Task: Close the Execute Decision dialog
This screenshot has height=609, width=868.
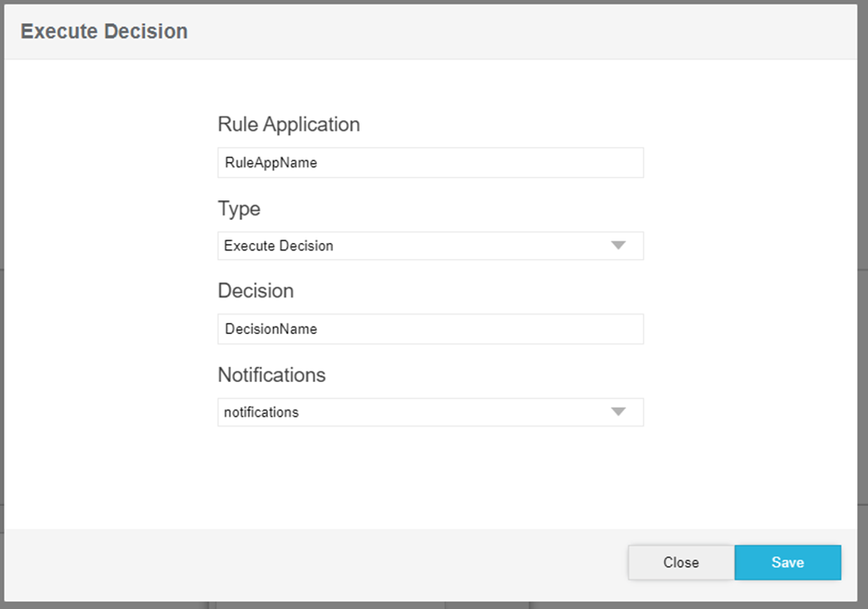Action: tap(680, 563)
